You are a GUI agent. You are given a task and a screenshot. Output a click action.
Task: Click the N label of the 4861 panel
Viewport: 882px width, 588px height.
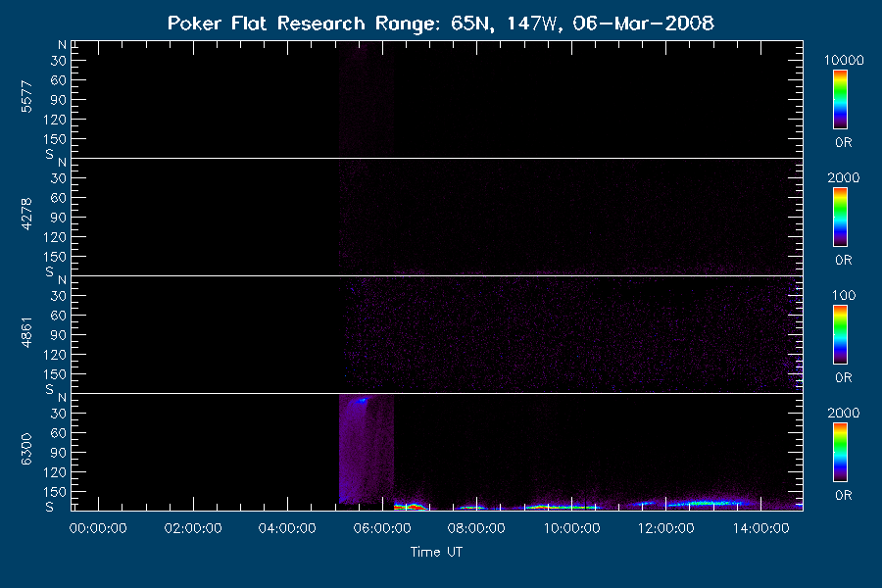[62, 280]
